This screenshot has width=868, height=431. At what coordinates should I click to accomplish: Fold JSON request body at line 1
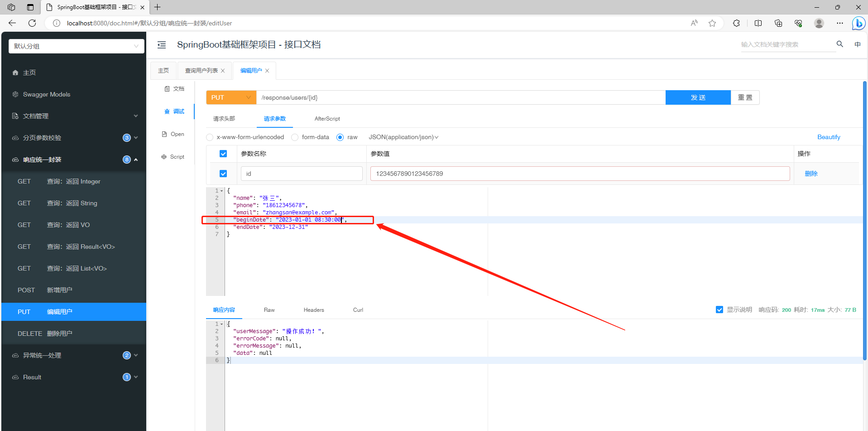[x=221, y=191]
